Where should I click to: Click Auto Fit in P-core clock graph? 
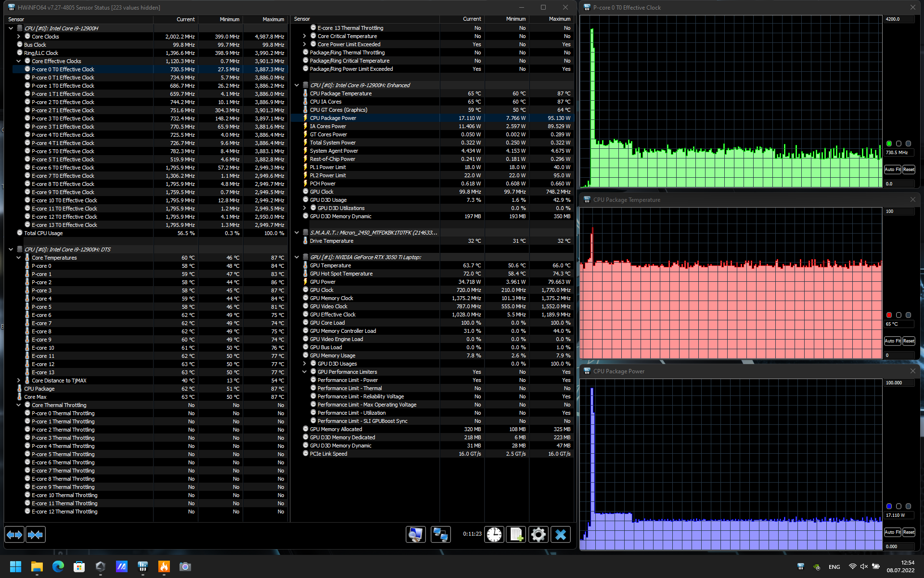(x=892, y=170)
